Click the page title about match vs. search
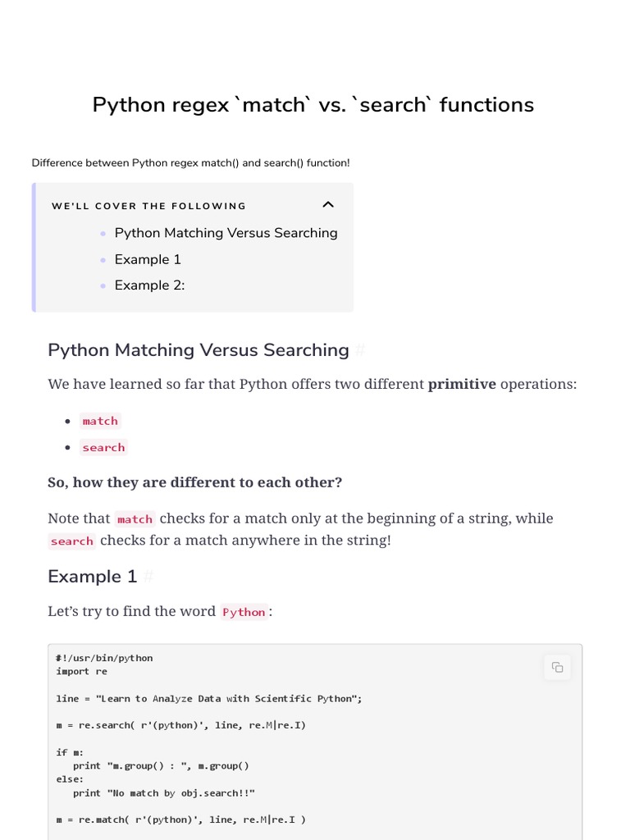This screenshot has height=840, width=630. click(313, 105)
